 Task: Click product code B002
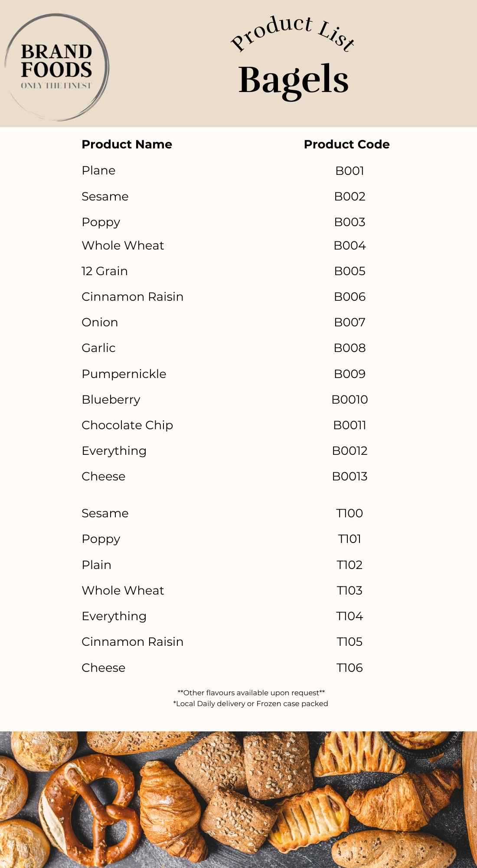coord(350,197)
